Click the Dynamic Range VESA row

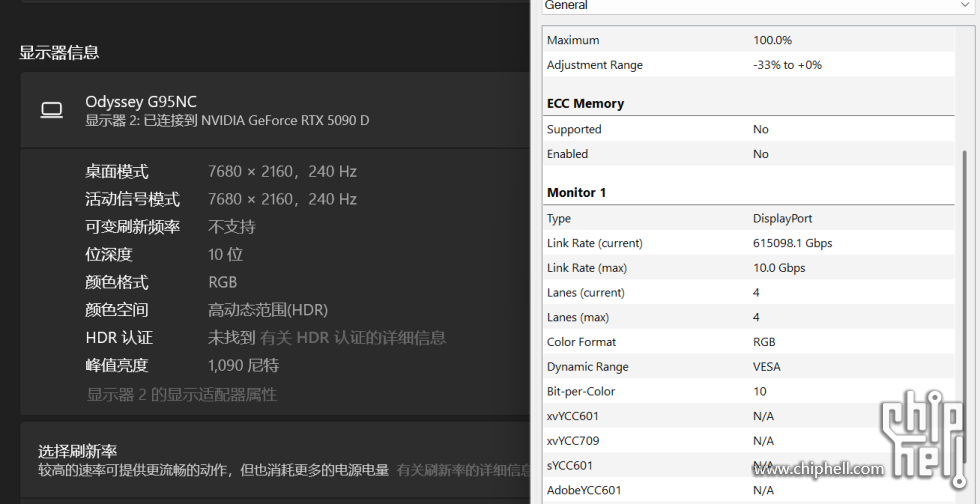point(749,366)
